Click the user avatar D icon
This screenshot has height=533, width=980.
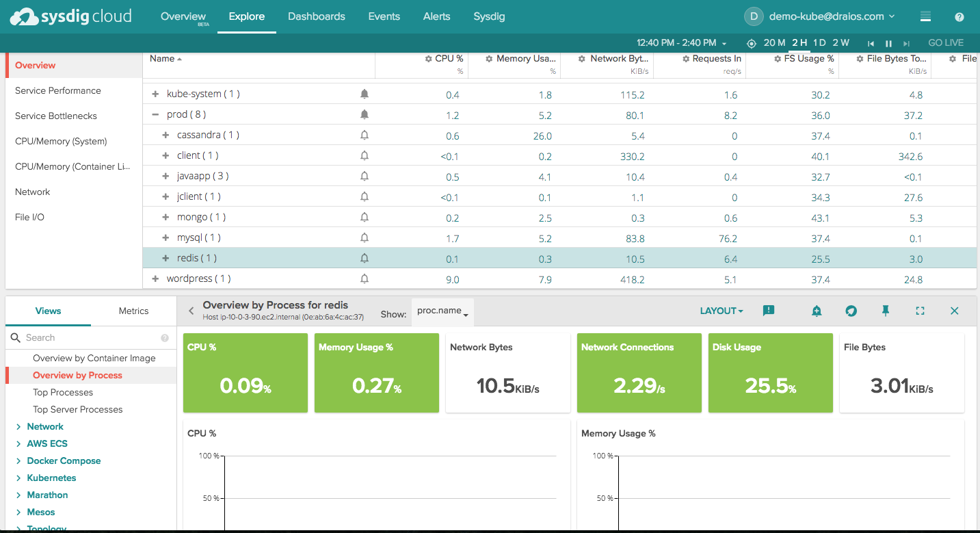pyautogui.click(x=753, y=16)
